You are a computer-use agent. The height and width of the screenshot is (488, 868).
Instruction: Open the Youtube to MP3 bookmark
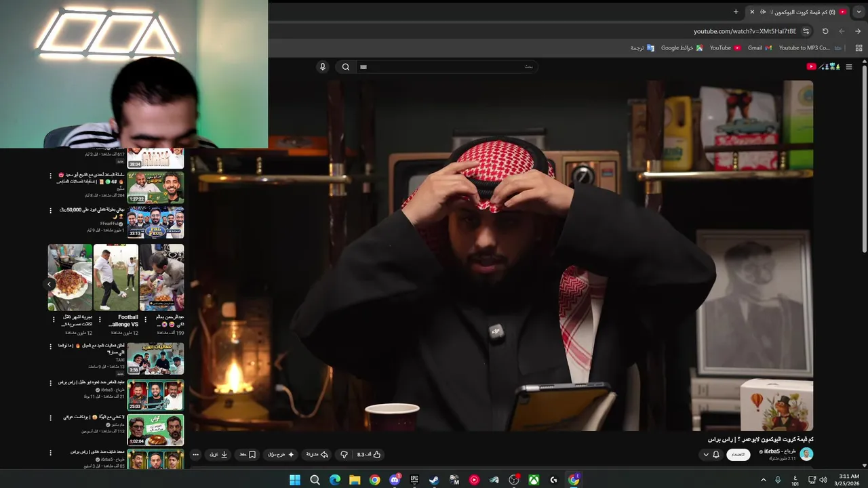coord(810,48)
